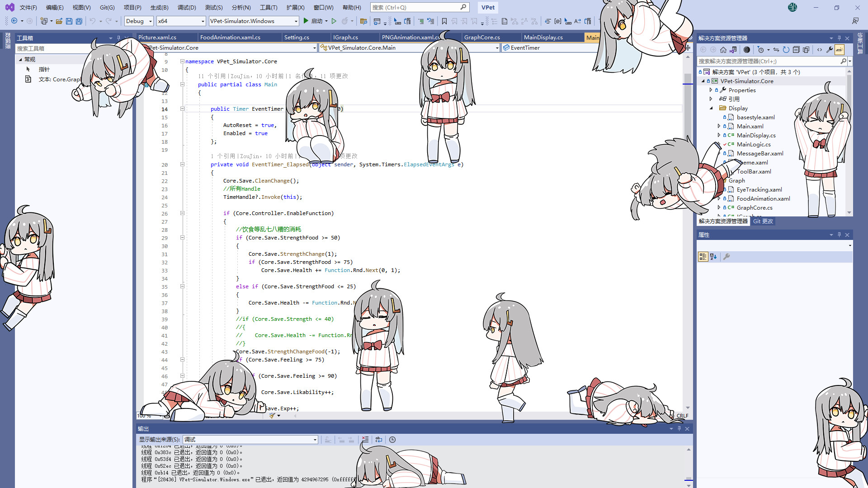
Task: Pin the Solution Explorer to disable auto-hide
Action: pyautogui.click(x=839, y=38)
